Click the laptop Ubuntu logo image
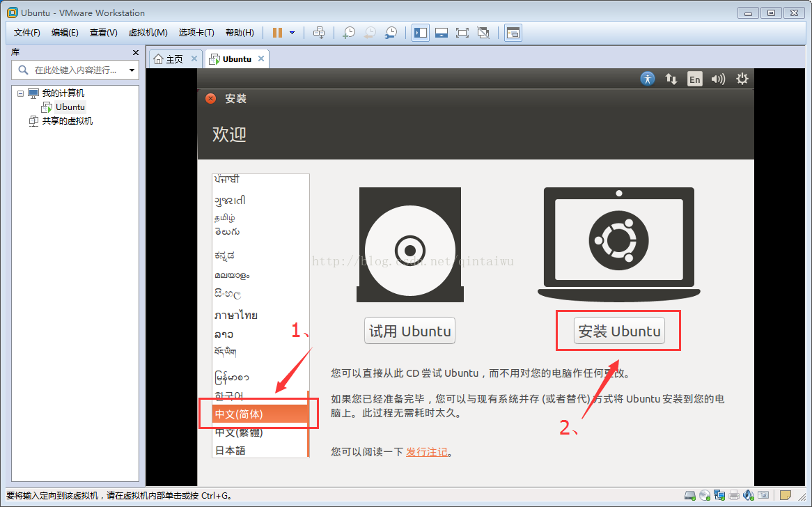Screen dimensions: 812x507 click(619, 243)
